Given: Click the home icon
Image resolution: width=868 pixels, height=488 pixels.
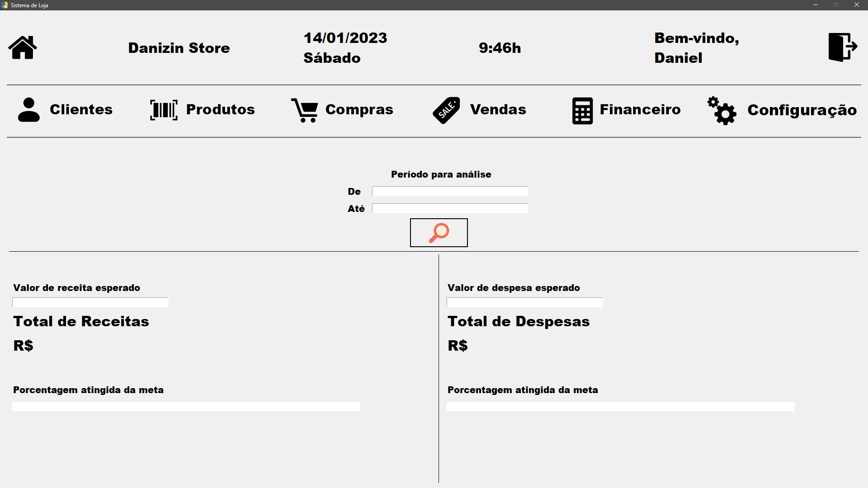Looking at the screenshot, I should point(22,47).
